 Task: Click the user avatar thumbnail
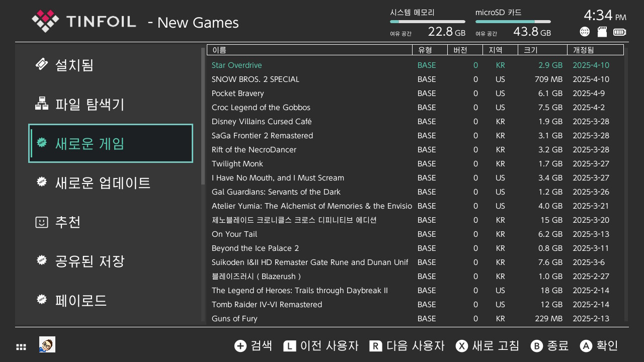coord(47,345)
